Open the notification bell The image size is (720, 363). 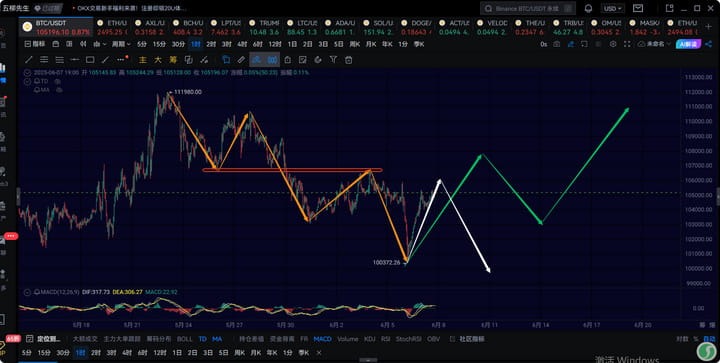(588, 8)
